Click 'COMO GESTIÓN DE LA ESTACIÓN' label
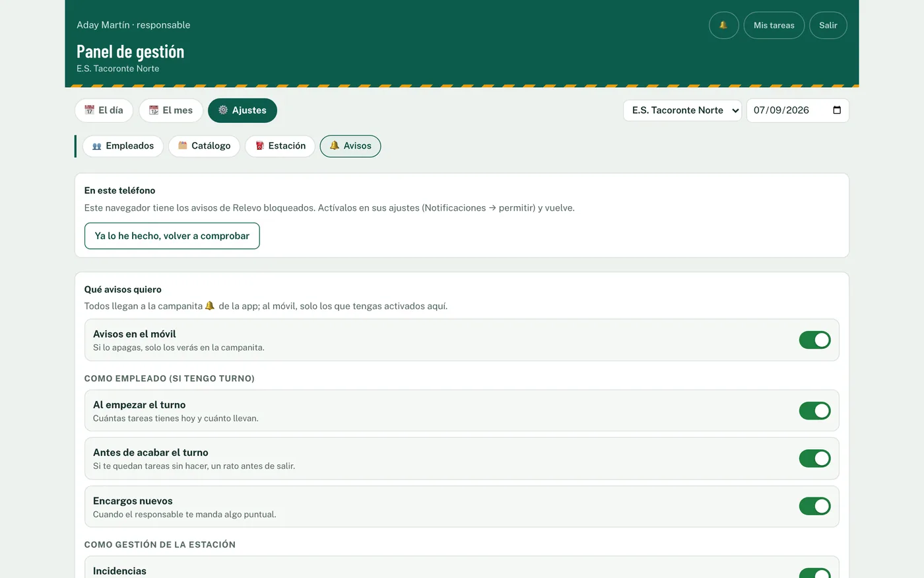Viewport: 924px width, 578px height. pyautogui.click(x=160, y=545)
